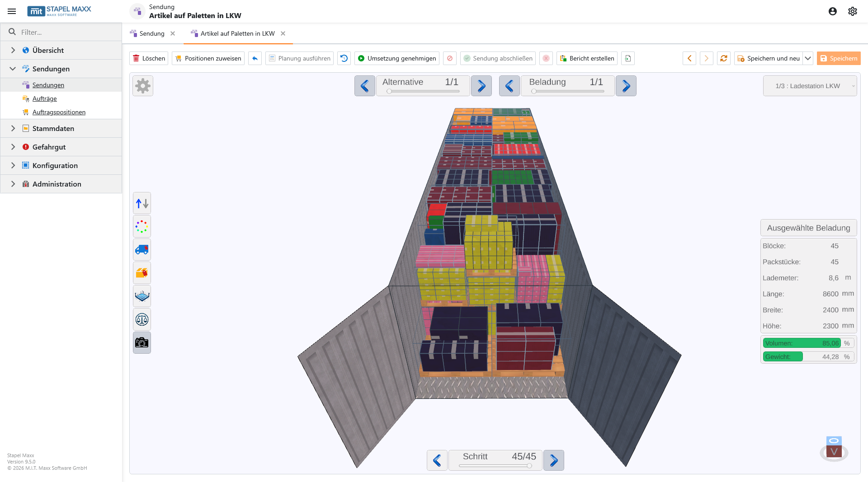Click Bericht erstellen

click(x=587, y=58)
